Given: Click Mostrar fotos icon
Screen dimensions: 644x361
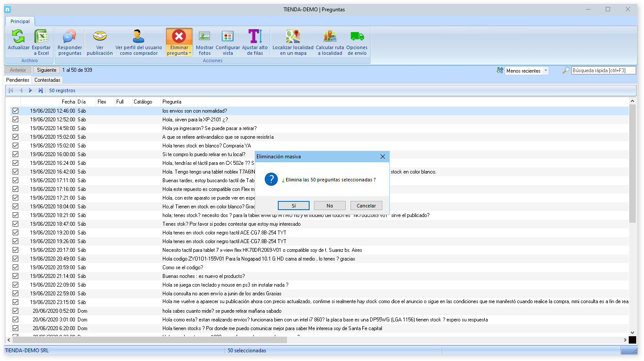Looking at the screenshot, I should pos(204,37).
